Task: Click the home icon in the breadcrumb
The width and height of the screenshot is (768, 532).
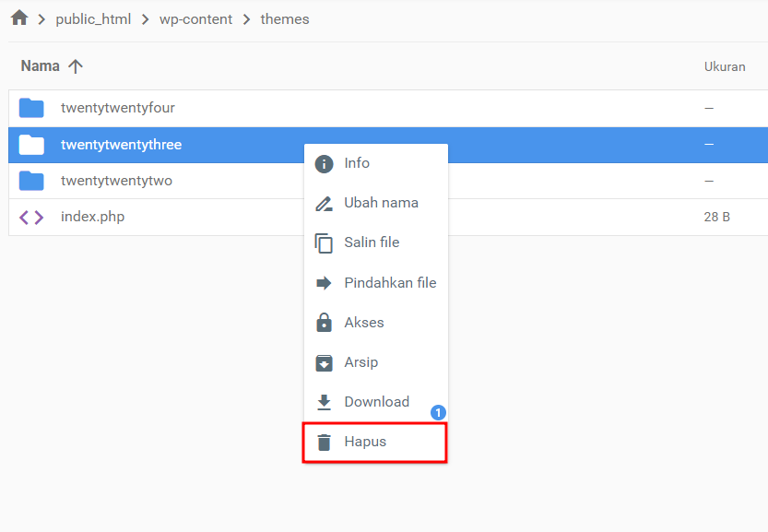Action: (x=18, y=18)
